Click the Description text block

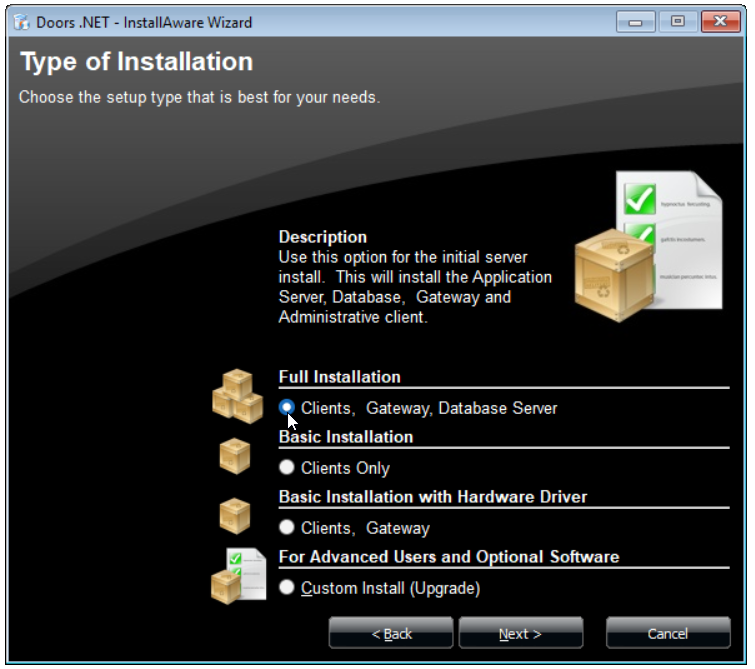tap(415, 277)
